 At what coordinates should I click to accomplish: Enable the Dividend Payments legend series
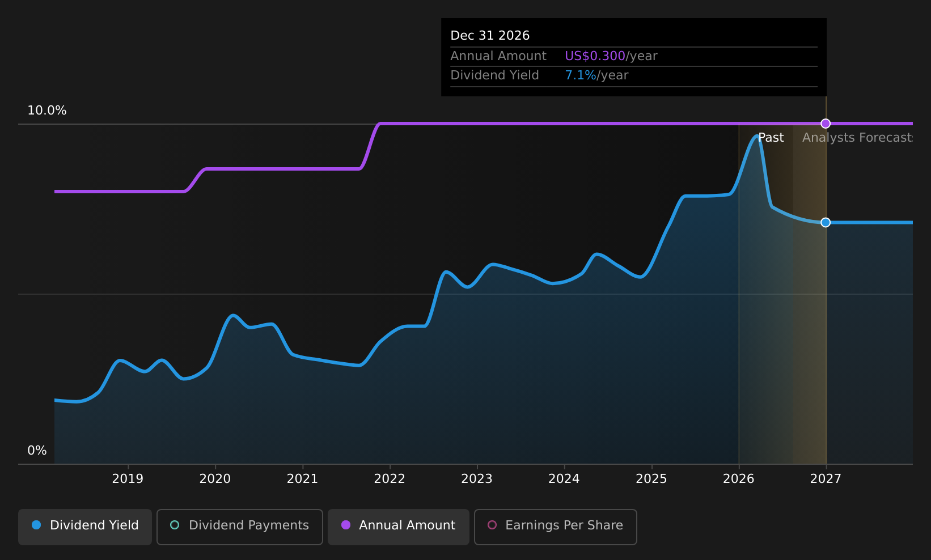[240, 527]
